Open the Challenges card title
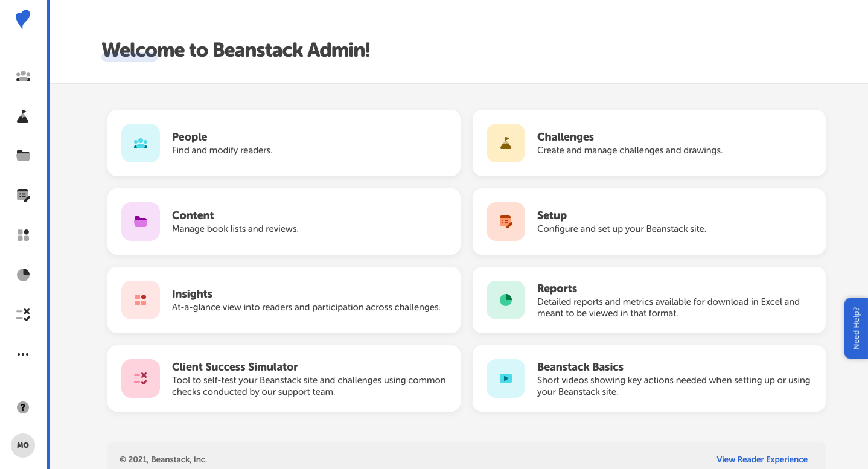This screenshot has width=868, height=469. click(x=566, y=137)
